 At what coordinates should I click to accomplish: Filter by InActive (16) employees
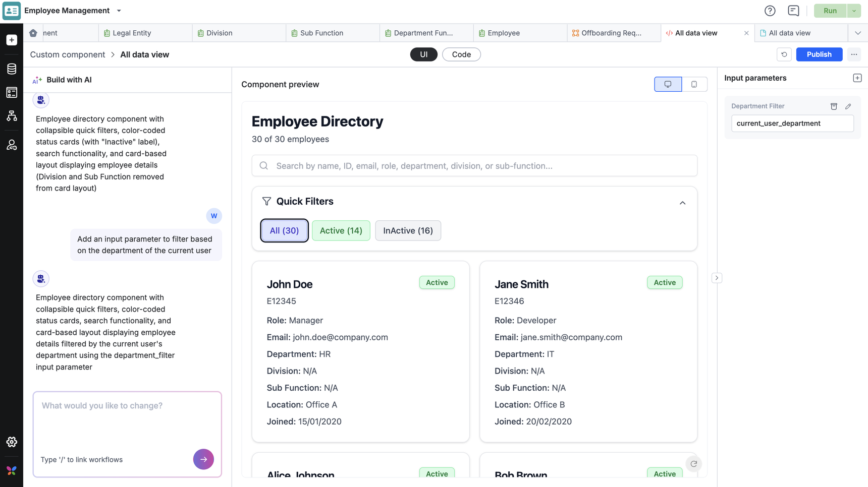point(408,230)
